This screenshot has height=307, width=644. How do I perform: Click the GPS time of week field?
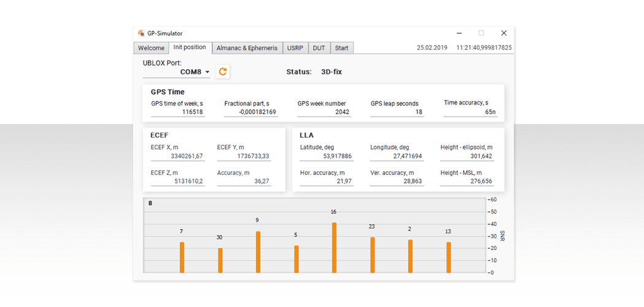click(x=177, y=112)
